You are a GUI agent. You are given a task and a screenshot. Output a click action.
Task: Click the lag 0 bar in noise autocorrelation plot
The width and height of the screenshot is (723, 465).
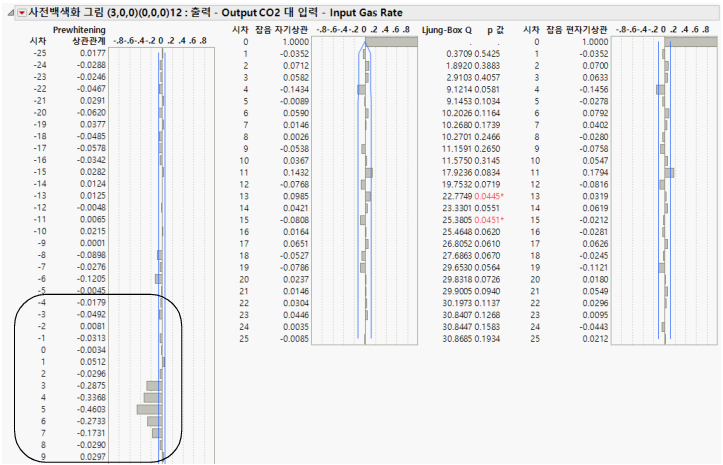[391, 42]
